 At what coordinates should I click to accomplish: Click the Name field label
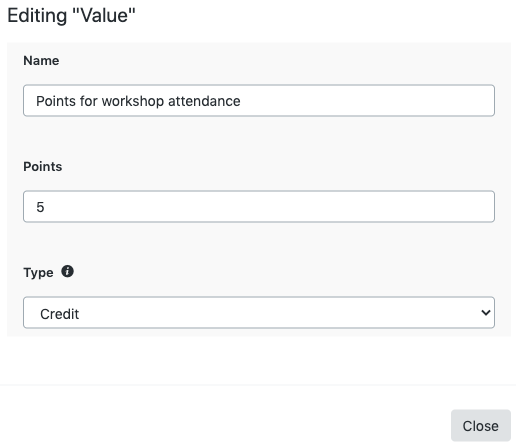pos(41,61)
